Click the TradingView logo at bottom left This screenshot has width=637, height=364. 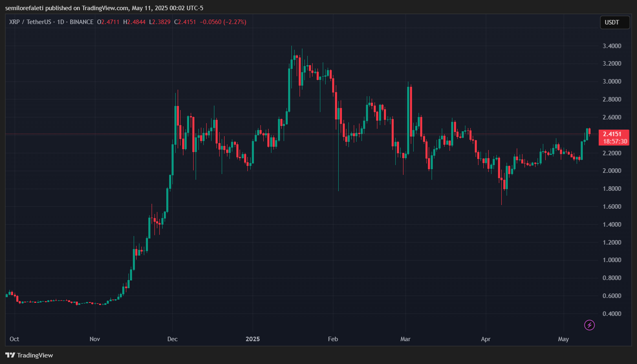(29, 355)
